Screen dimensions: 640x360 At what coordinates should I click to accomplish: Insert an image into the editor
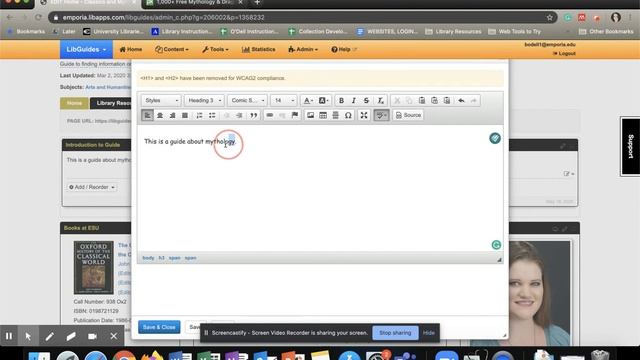click(310, 116)
